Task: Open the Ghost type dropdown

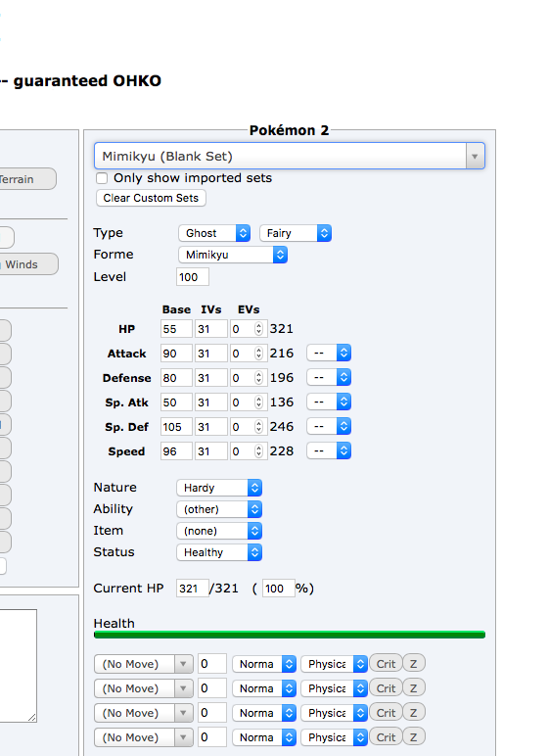Action: pyautogui.click(x=214, y=233)
